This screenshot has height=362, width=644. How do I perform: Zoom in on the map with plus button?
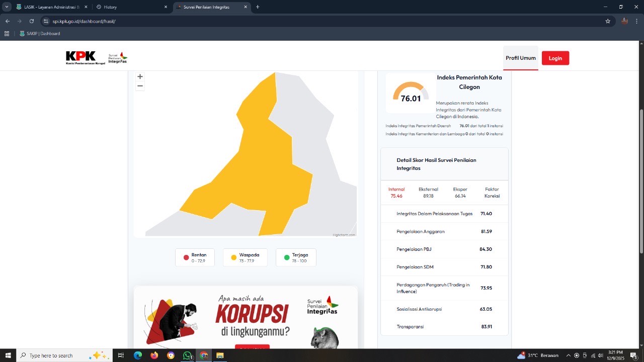tap(140, 77)
